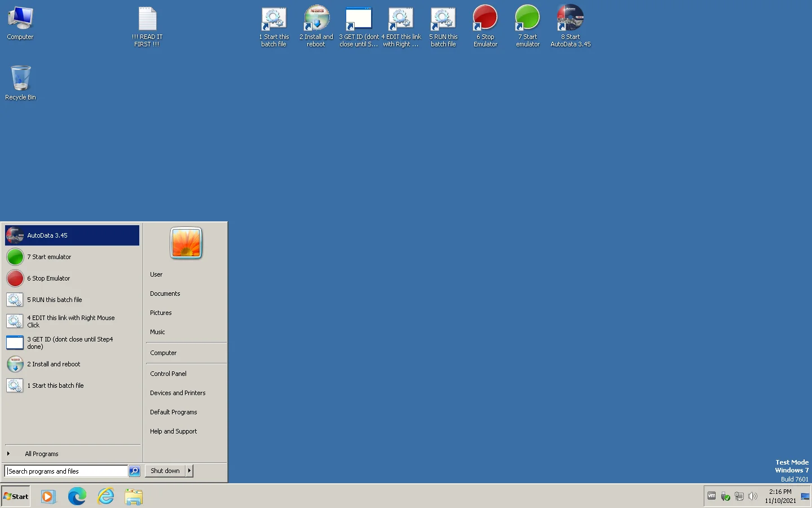812x508 pixels.
Task: Open the Shut down options arrow
Action: click(189, 470)
